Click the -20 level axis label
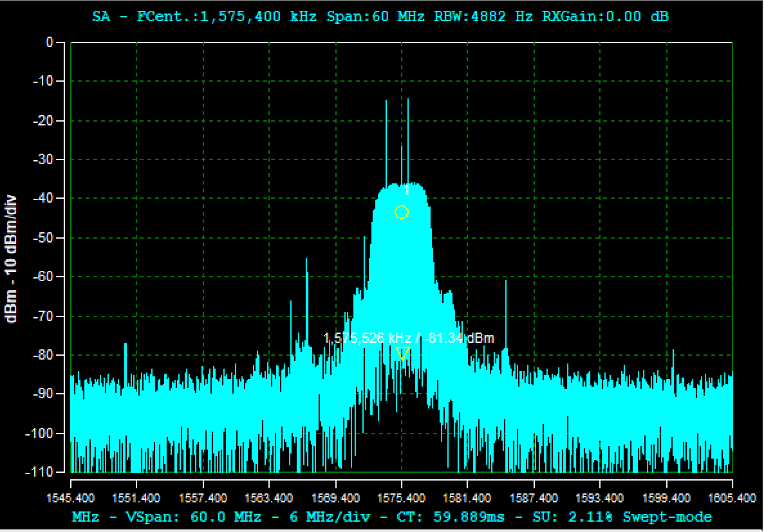764x532 pixels. [x=43, y=120]
